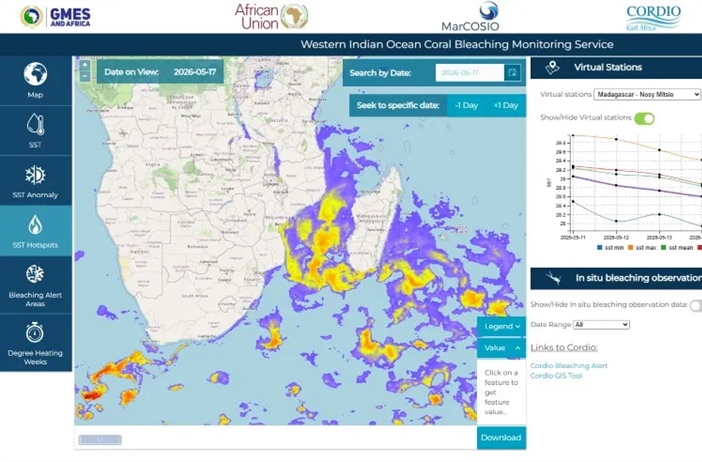Screen dimensions: 702x462
Task: Click the GMES and Africa logo
Action: pos(56,17)
